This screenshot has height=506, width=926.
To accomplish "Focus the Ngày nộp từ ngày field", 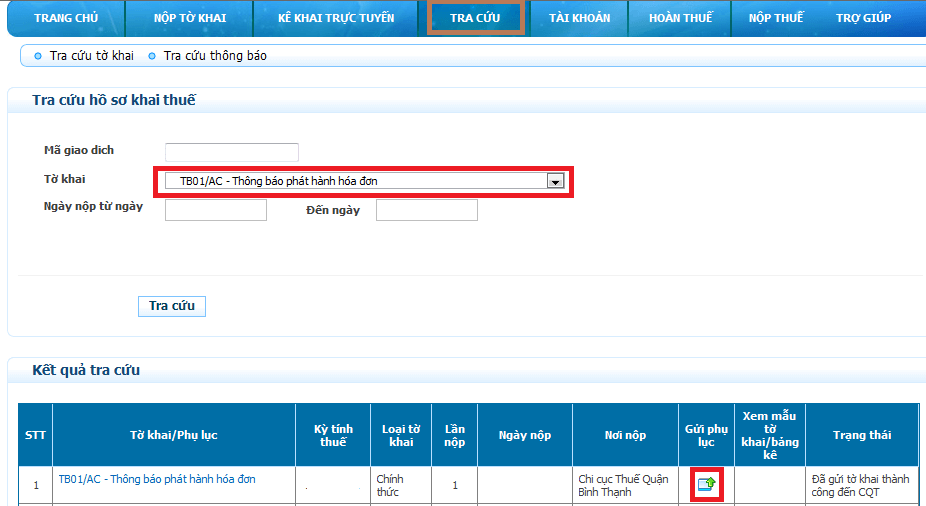I will coord(216,210).
